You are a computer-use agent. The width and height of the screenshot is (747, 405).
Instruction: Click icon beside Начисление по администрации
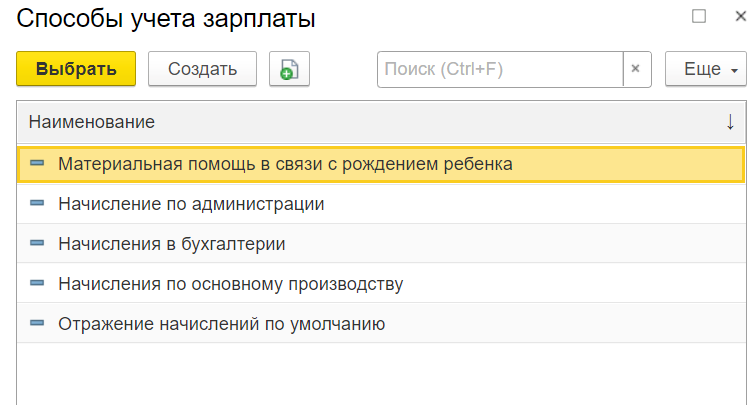tap(38, 204)
